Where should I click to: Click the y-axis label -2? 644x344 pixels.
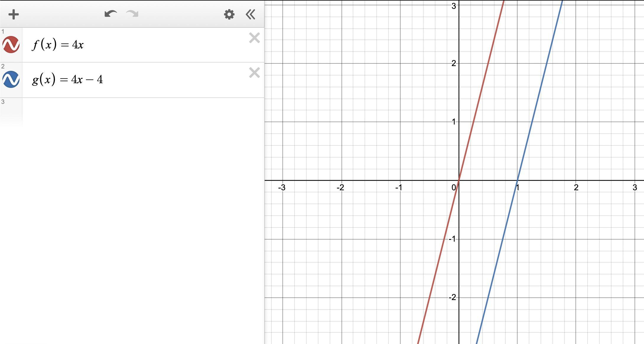[x=452, y=297]
